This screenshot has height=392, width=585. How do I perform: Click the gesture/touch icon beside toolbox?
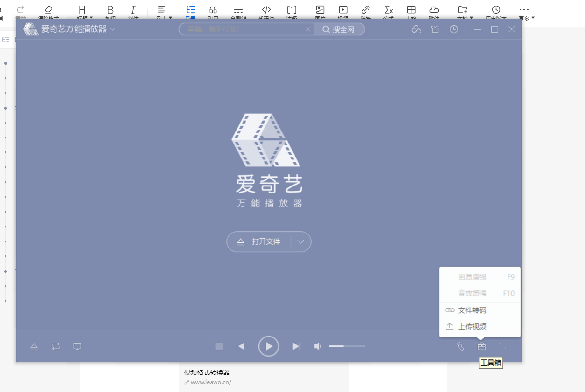460,346
